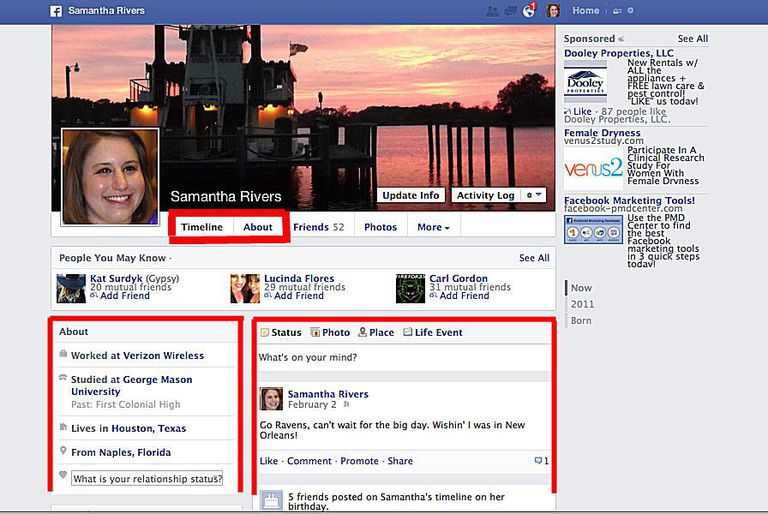The height and width of the screenshot is (514, 768).
Task: Click the post author thumbnail
Action: click(x=271, y=398)
